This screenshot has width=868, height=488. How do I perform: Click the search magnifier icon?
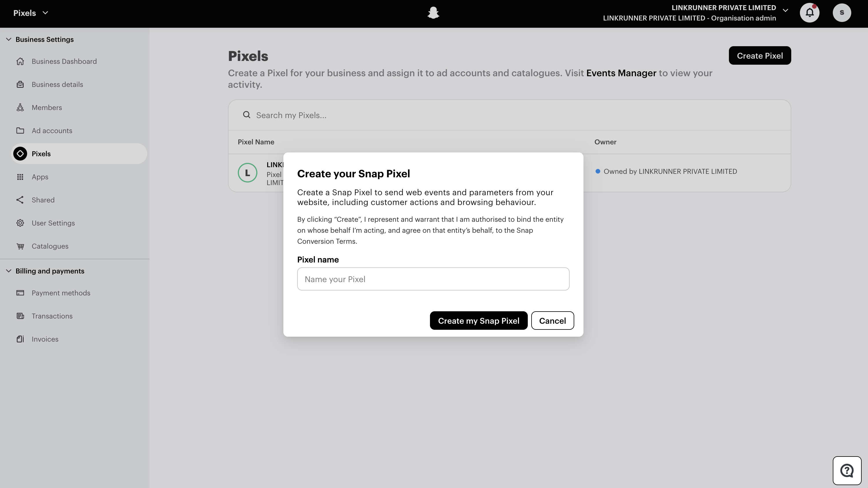pos(247,115)
